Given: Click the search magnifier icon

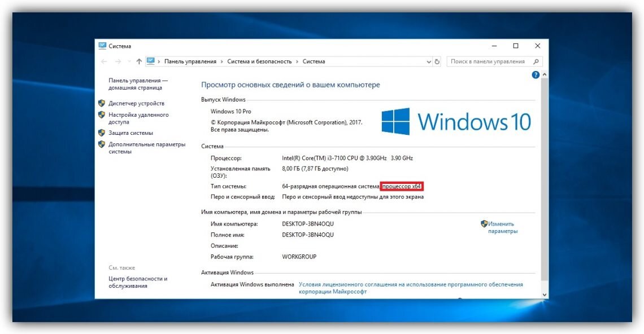Looking at the screenshot, I should coord(536,61).
